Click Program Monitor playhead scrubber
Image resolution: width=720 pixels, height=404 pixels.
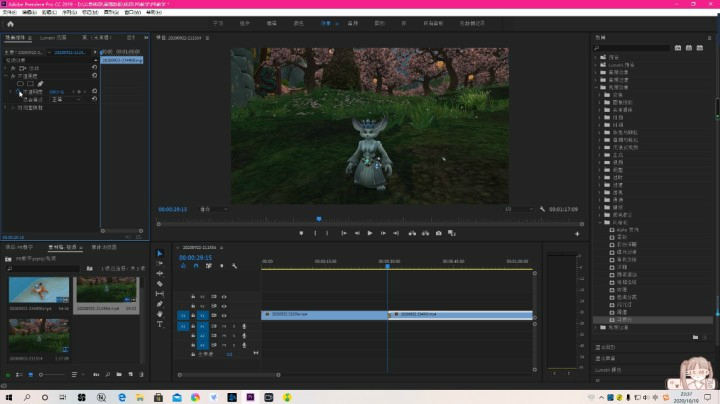point(319,219)
